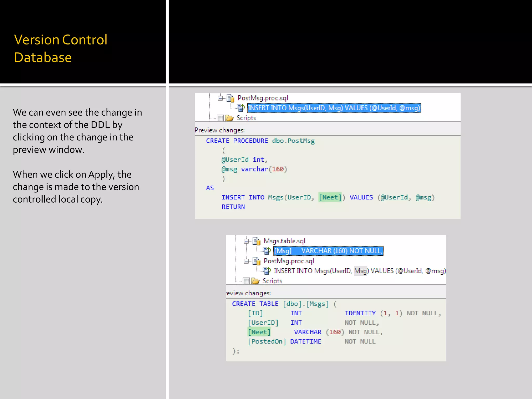Click the Scripts folder icon in bottom tree
The height and width of the screenshot is (399, 532).
[x=256, y=281]
